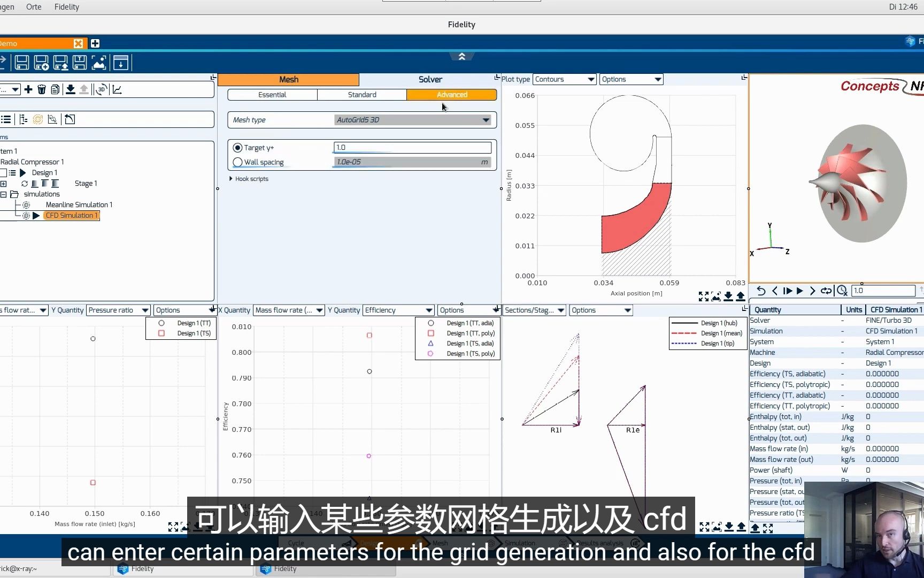Screen dimensions: 924x578
Task: Open the X Quantity Mass flow rate dropdown
Action: pyautogui.click(x=289, y=310)
